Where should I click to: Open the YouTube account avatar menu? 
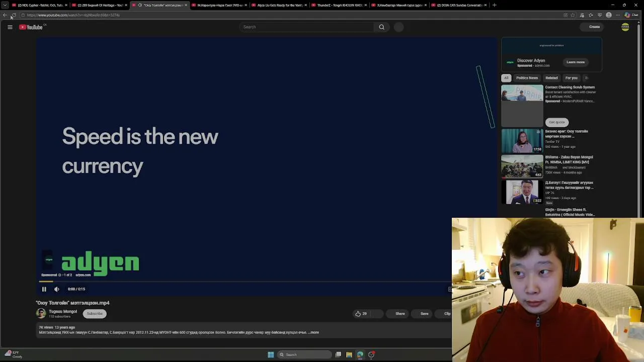pyautogui.click(x=625, y=27)
